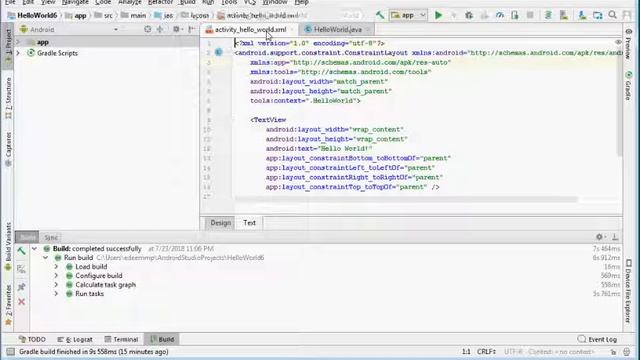This screenshot has width=640, height=360.
Task: Collapse the Run build node
Action: coord(45,258)
